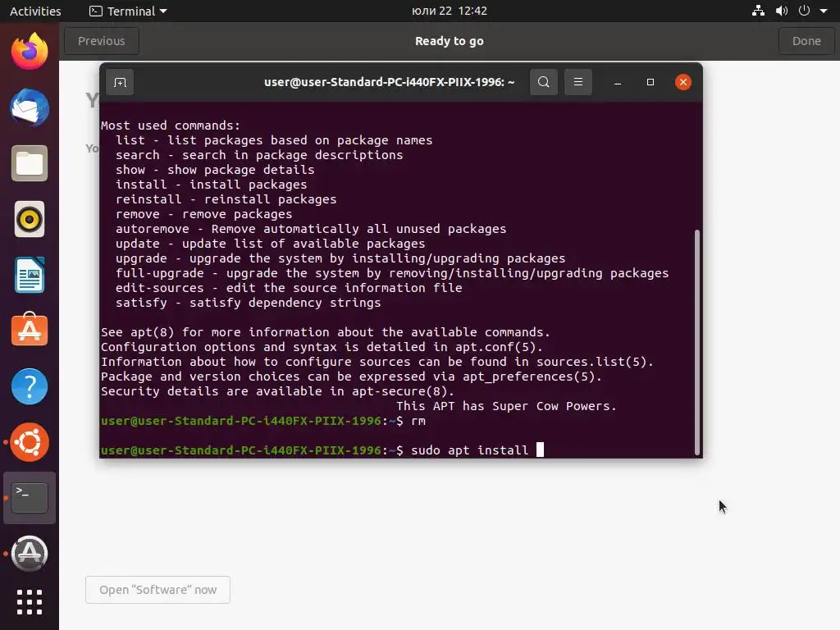Click the 'Ready to go' title

[x=449, y=41]
